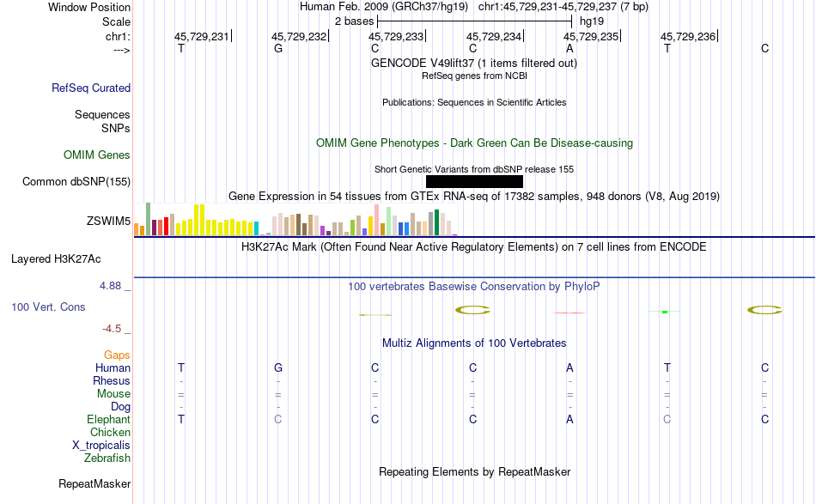The height and width of the screenshot is (504, 816).
Task: Click the 100 vertebrates PhyloP conservation title
Action: pos(474,287)
